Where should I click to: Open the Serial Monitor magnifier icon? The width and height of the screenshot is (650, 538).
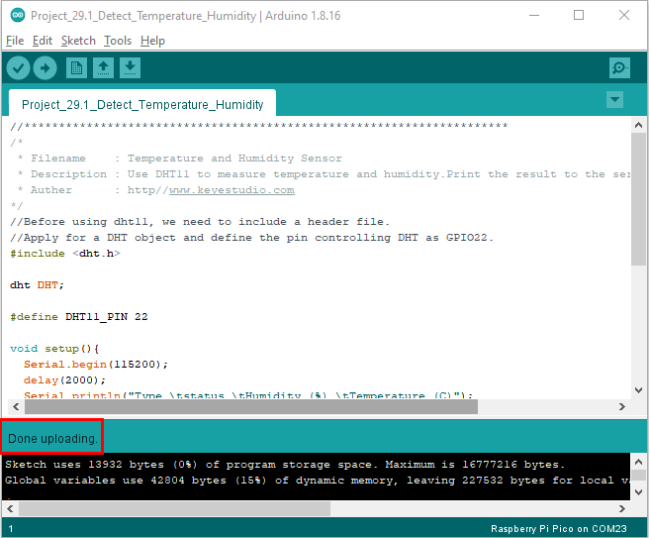620,68
